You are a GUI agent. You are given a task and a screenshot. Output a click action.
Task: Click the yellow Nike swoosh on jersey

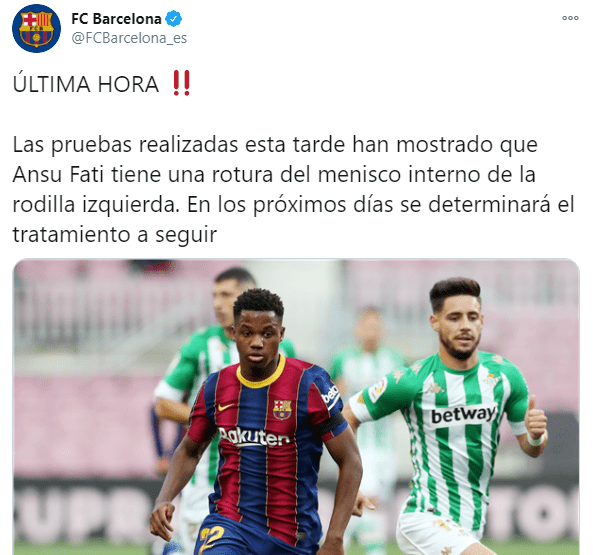point(226,407)
